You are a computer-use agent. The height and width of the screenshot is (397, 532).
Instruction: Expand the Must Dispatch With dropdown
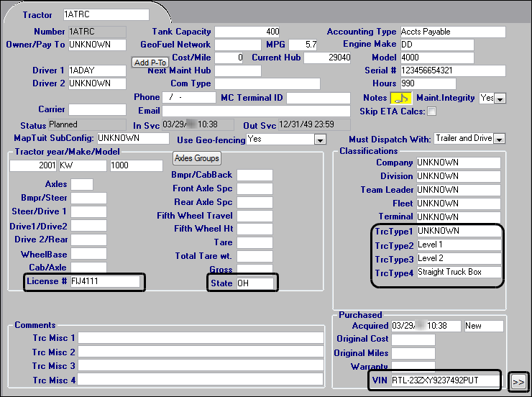coord(499,139)
